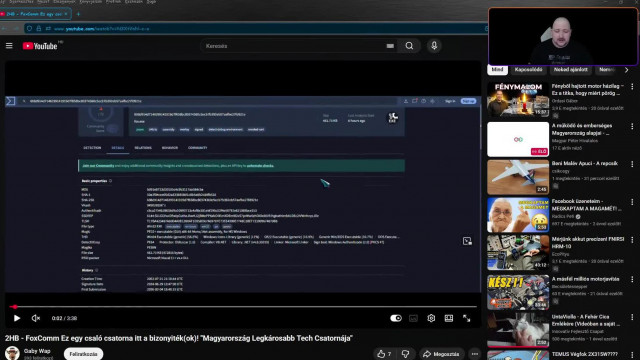This screenshot has width=640, height=360.
Task: Open the on-screen keyboard icon in search box
Action: tap(390, 46)
